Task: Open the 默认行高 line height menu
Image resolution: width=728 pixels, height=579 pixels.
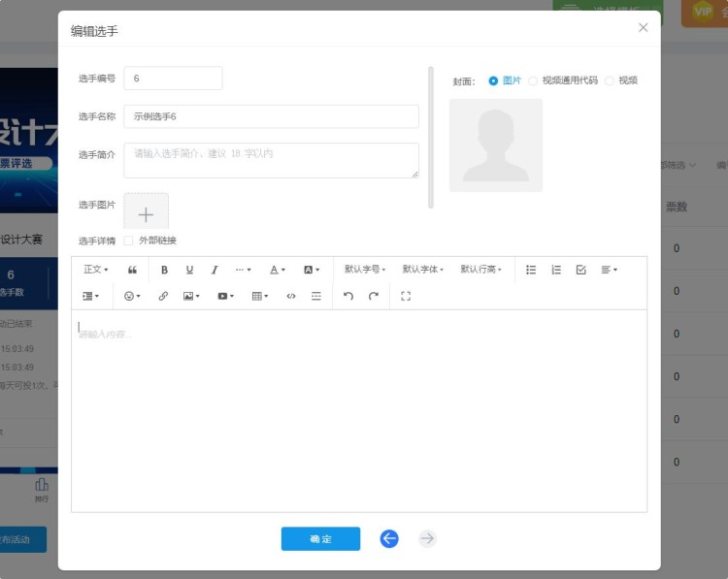Action: coord(481,270)
